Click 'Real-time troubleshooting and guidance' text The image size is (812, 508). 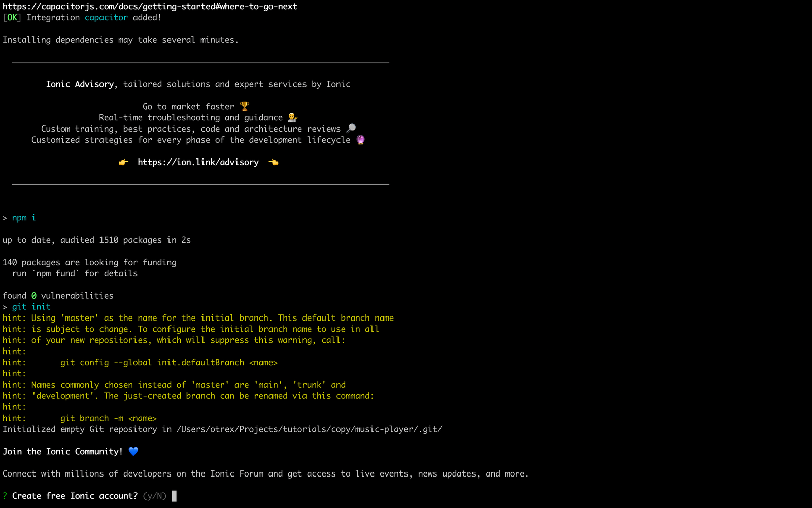tap(191, 117)
